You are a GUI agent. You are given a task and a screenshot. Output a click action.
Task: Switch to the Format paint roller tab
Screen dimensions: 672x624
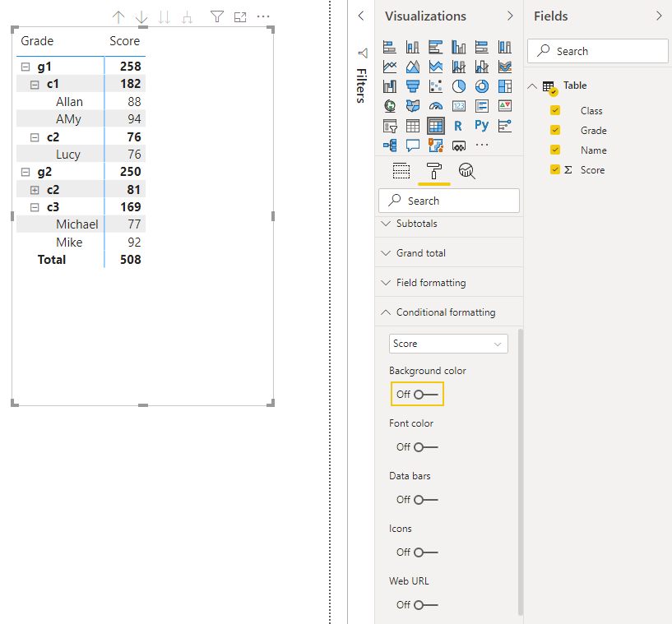(433, 171)
